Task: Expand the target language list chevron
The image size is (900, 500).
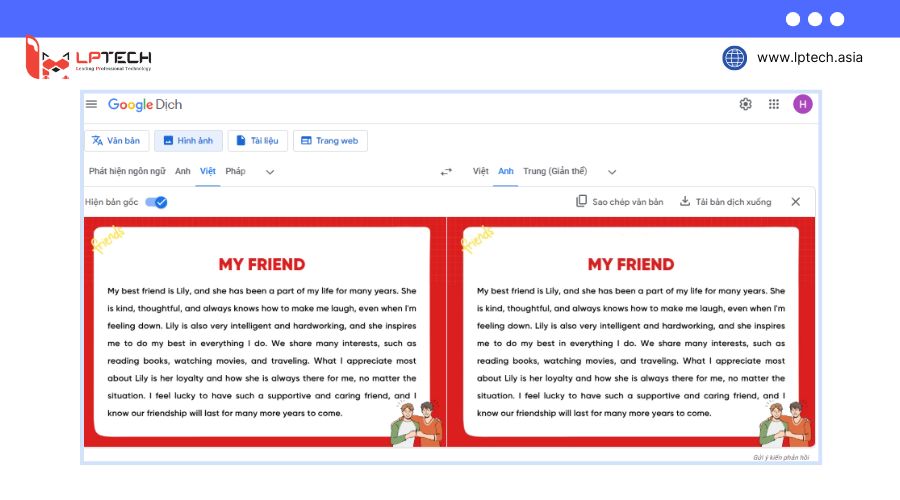Action: (612, 172)
